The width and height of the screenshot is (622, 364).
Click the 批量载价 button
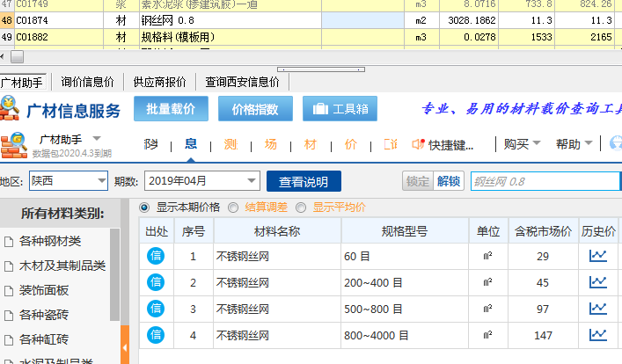[x=171, y=109]
